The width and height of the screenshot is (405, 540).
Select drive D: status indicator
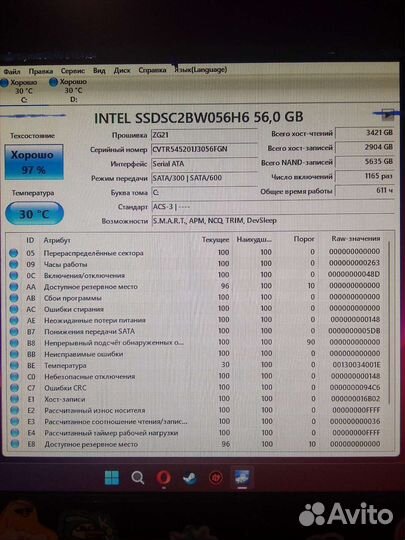click(68, 91)
